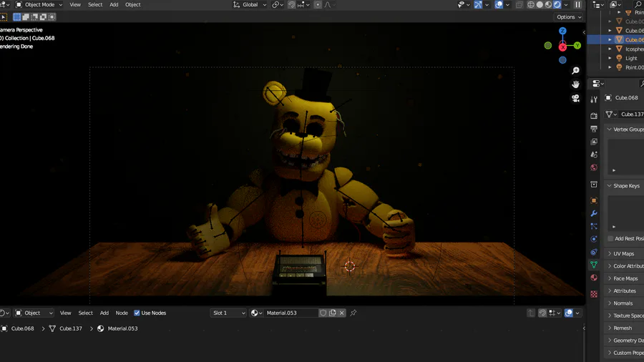
Task: Open the Slot 1 dropdown
Action: (x=228, y=313)
